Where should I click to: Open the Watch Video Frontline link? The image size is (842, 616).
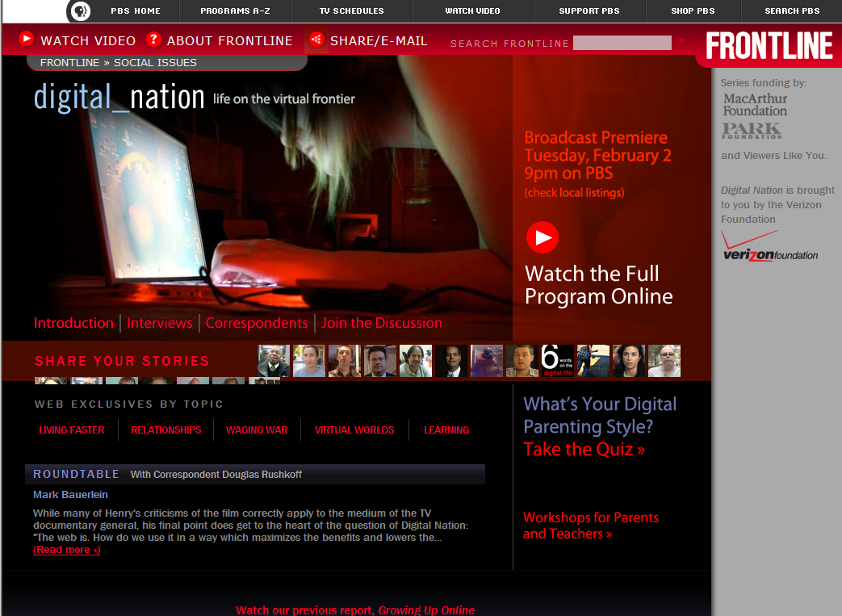(88, 41)
